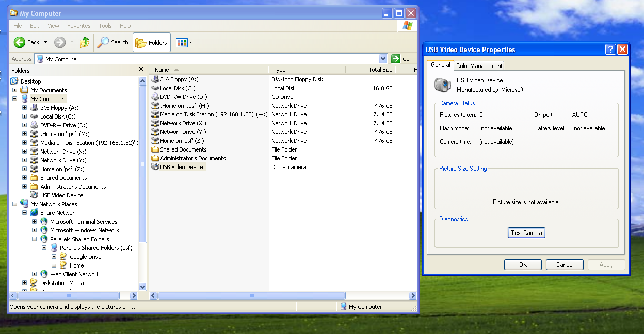
Task: Expand Microsoft Windows Network tree node
Action: tap(35, 230)
